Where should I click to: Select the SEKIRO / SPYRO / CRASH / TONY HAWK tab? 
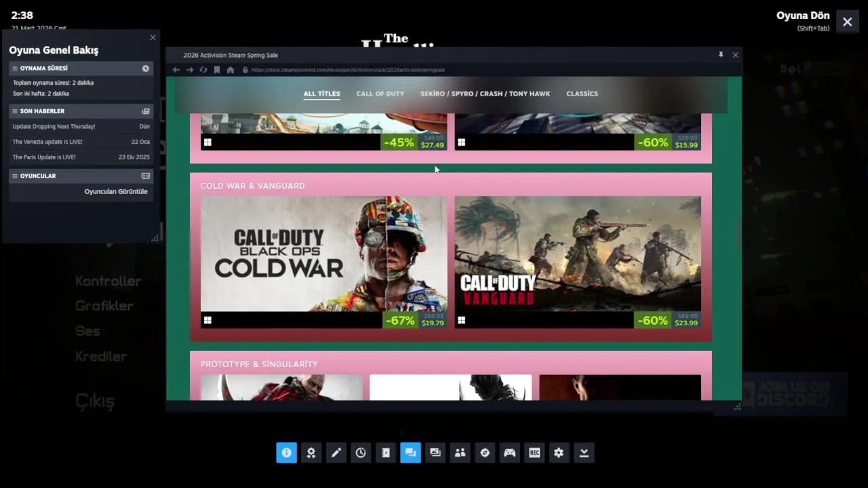coord(485,94)
